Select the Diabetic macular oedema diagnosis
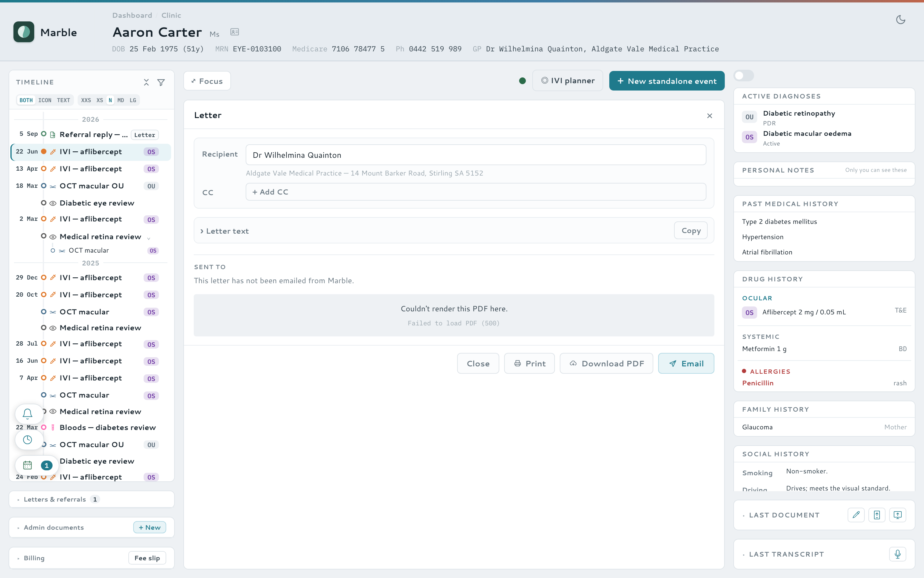Image resolution: width=924 pixels, height=578 pixels. [x=824, y=138]
